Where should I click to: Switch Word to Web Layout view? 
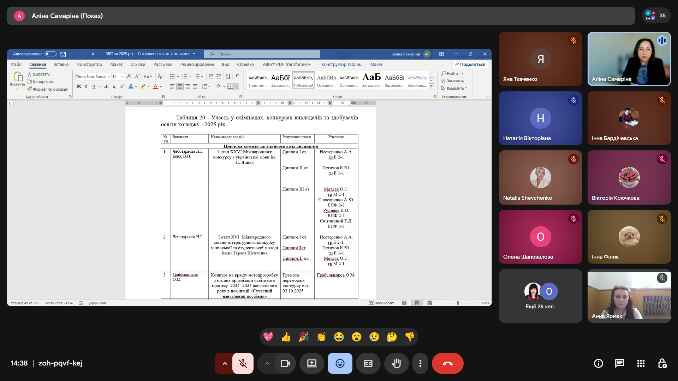pos(429,303)
